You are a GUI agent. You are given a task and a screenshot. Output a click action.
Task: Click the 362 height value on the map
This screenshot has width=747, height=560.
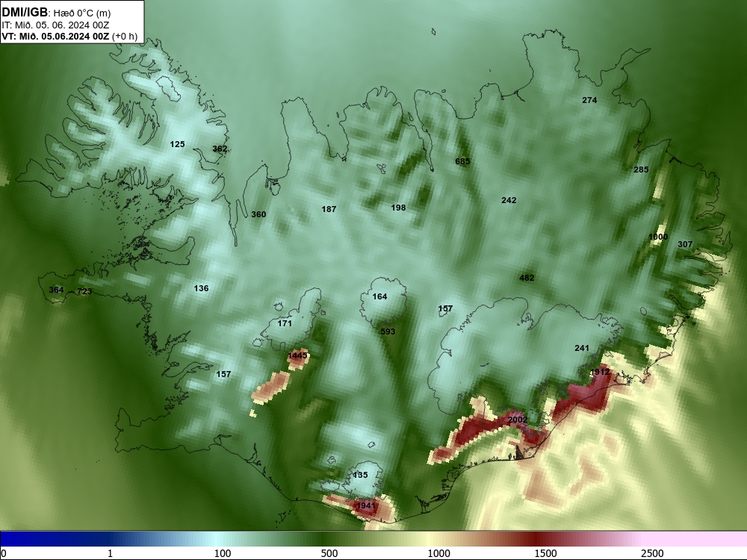tap(220, 149)
